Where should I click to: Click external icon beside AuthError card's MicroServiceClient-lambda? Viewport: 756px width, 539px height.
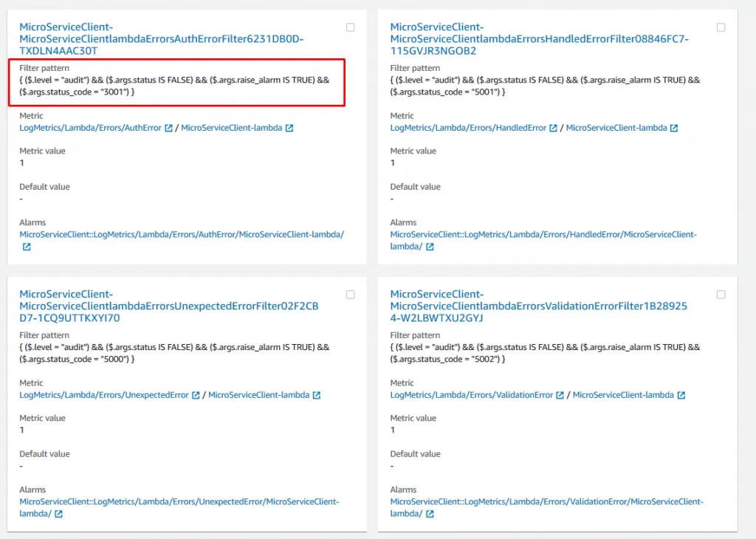click(289, 128)
